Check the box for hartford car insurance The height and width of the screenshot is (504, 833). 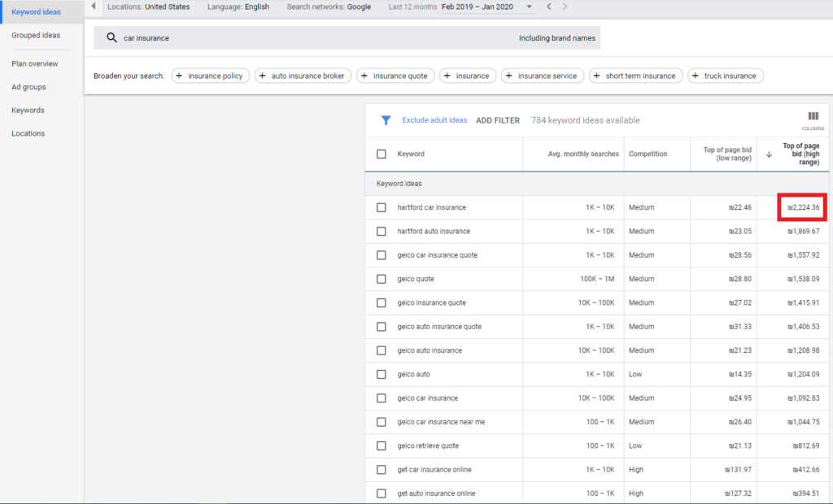(382, 207)
